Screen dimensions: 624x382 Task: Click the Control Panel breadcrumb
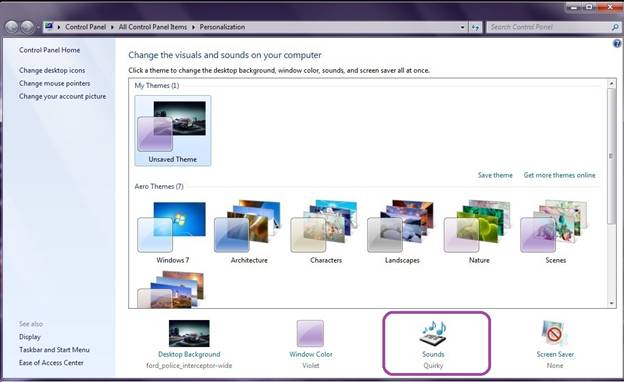86,27
